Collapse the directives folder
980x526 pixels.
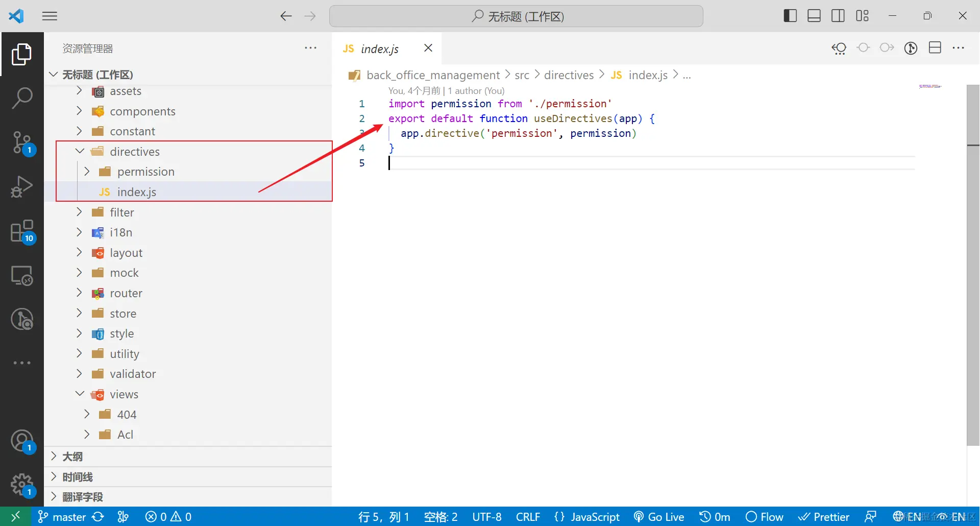tap(80, 152)
